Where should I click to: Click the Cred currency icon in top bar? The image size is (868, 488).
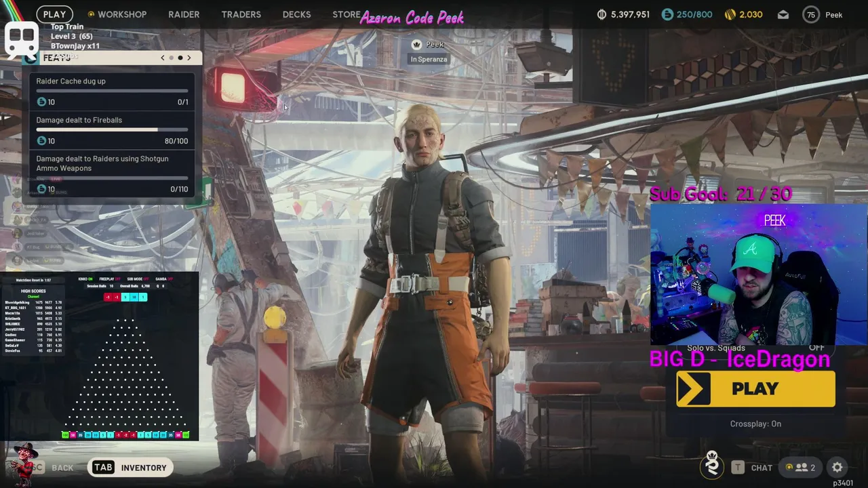[x=668, y=14]
